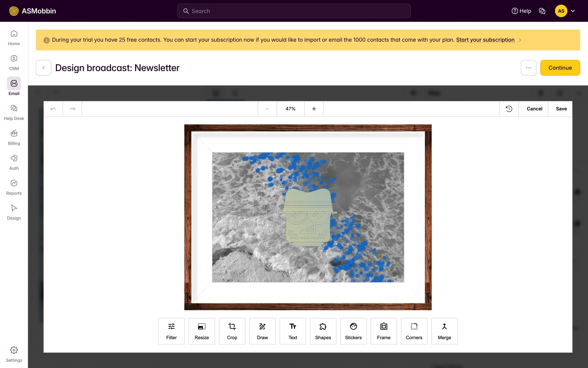Select the Frame tool

pos(383,331)
